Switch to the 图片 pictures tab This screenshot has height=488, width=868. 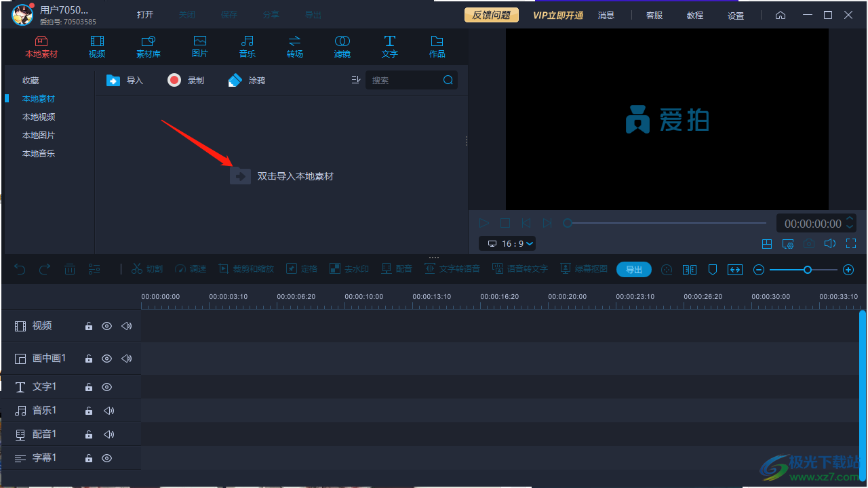click(200, 47)
